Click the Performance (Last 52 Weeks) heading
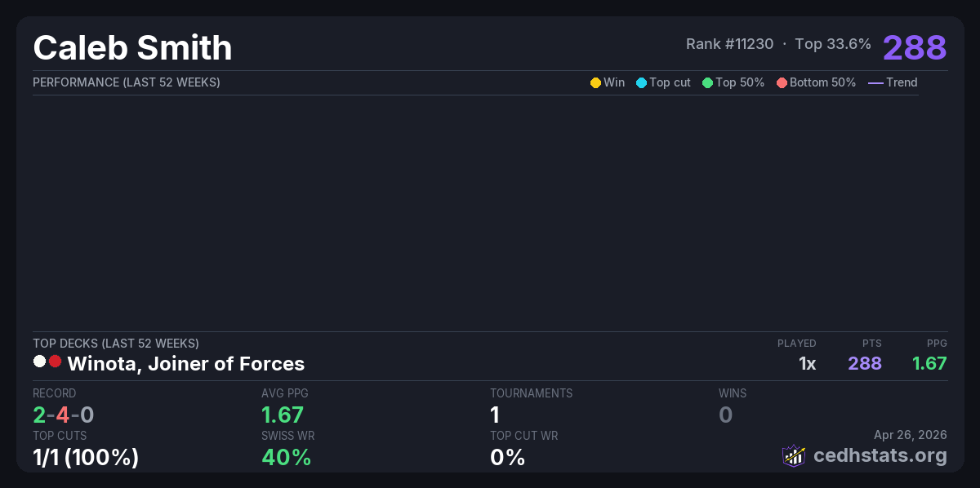 (126, 82)
